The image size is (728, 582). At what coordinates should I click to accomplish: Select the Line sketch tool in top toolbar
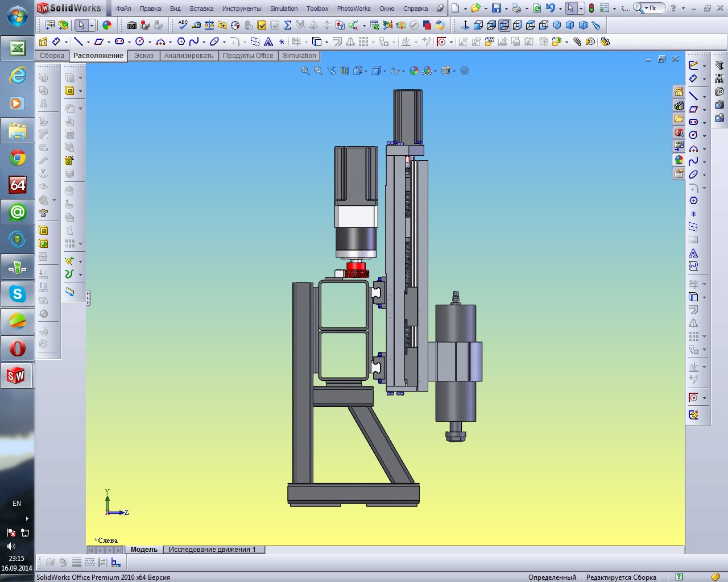[x=78, y=41]
